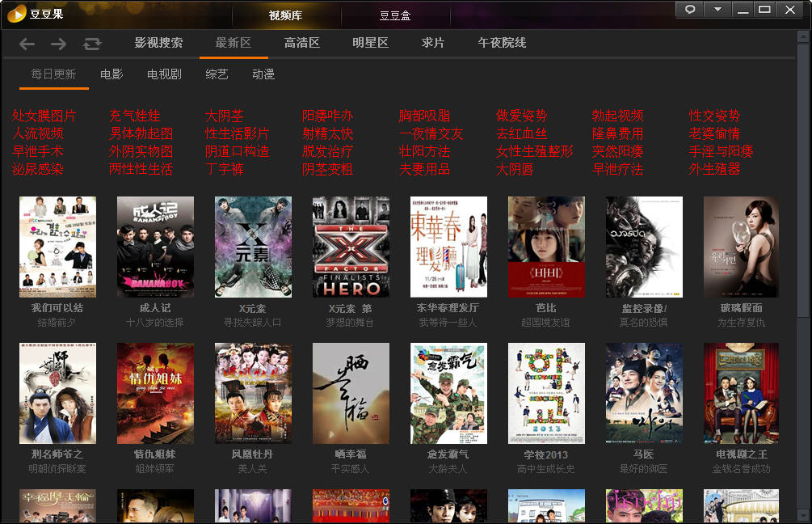Open the 凤凰牡丹 title link
The height and width of the screenshot is (524, 812).
(x=253, y=454)
